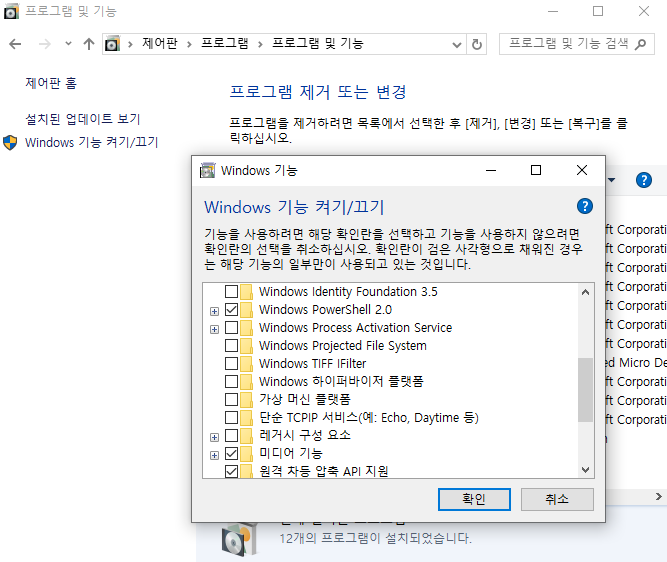
Task: Click the search magnifier icon
Action: click(640, 44)
